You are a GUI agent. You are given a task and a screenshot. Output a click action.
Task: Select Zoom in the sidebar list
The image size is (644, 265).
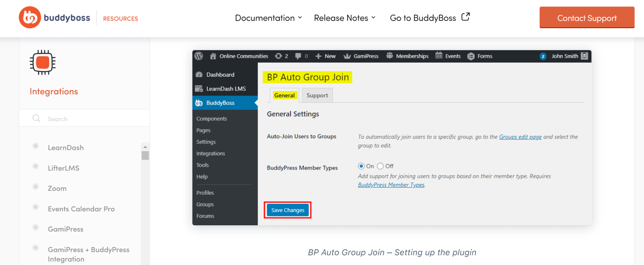(57, 188)
